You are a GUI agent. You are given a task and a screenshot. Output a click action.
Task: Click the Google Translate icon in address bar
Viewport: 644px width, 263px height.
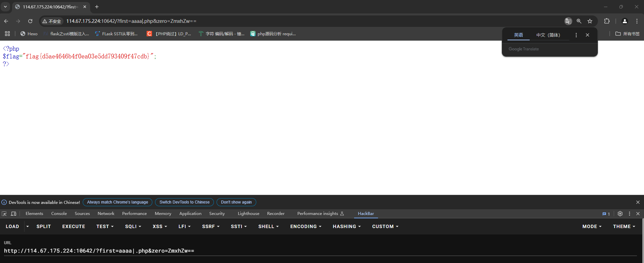[x=568, y=21]
